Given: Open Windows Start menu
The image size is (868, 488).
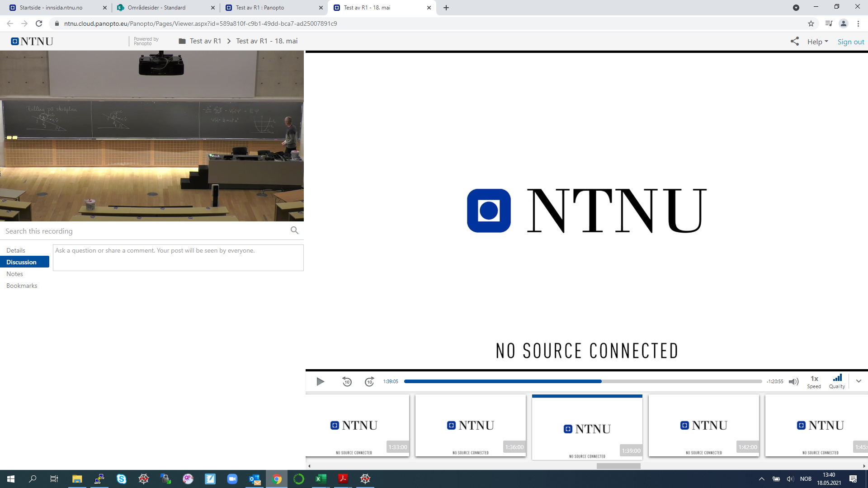Looking at the screenshot, I should (11, 479).
